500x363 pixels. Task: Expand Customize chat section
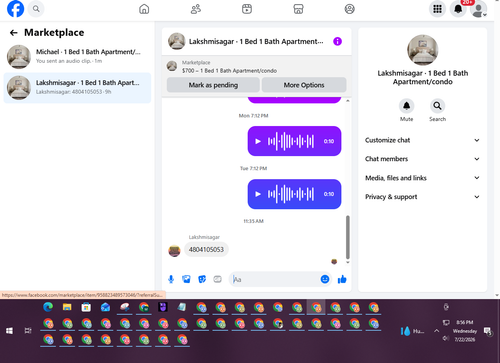tap(422, 140)
